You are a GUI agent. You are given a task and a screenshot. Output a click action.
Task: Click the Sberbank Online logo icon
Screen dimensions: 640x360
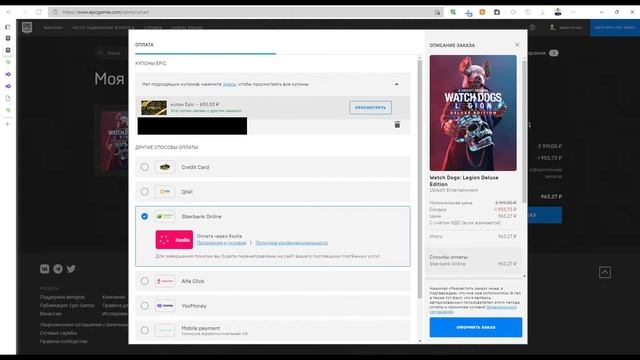point(165,216)
